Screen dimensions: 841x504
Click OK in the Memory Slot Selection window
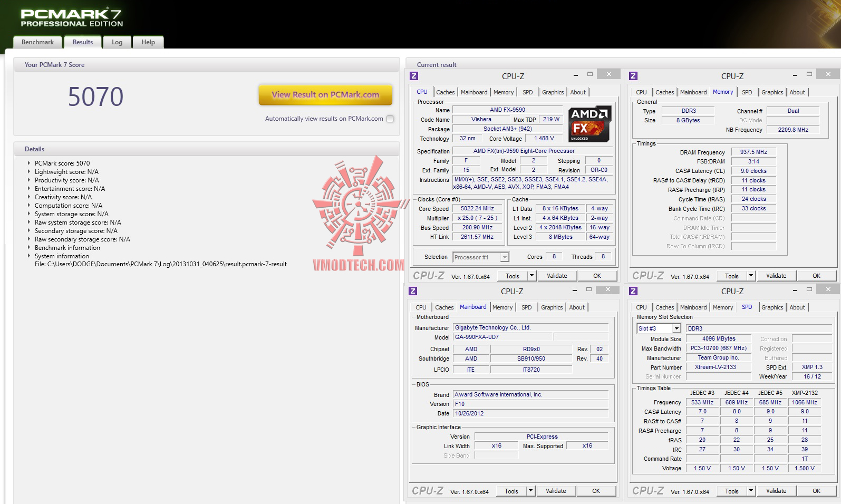click(x=816, y=491)
